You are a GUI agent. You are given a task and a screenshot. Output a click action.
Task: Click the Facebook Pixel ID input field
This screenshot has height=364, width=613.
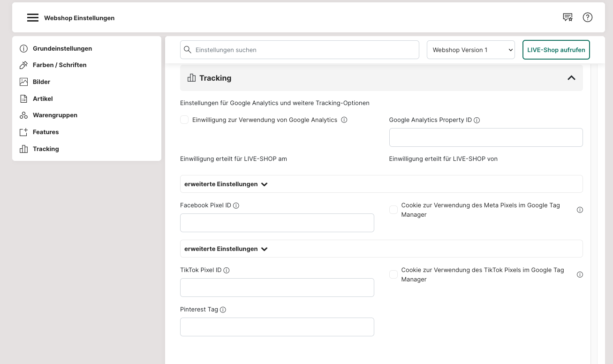(277, 223)
